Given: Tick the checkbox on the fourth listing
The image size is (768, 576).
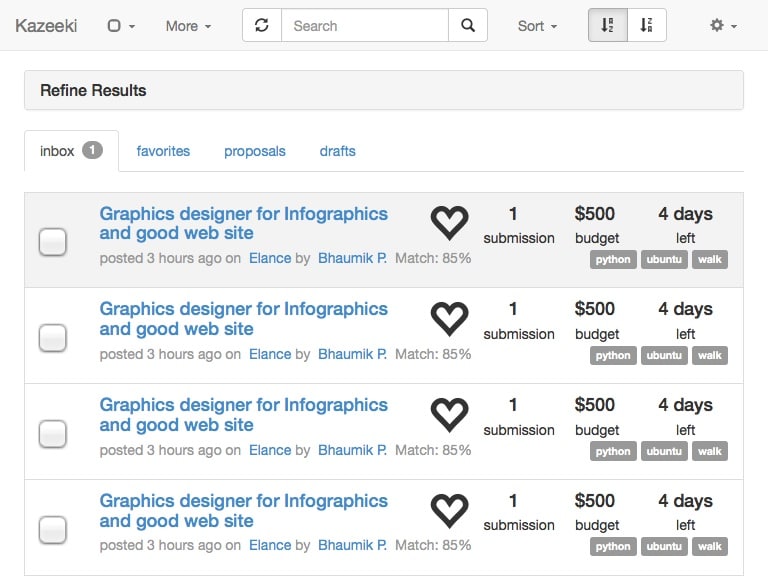Looking at the screenshot, I should click(52, 529).
